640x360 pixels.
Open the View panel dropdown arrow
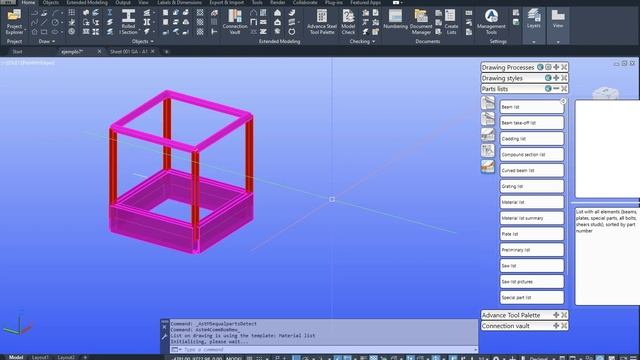pos(558,42)
